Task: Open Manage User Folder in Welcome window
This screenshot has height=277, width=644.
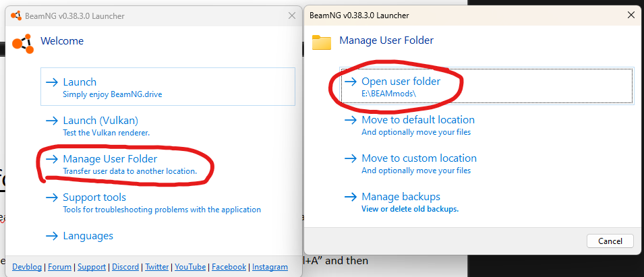Action: click(x=167, y=164)
